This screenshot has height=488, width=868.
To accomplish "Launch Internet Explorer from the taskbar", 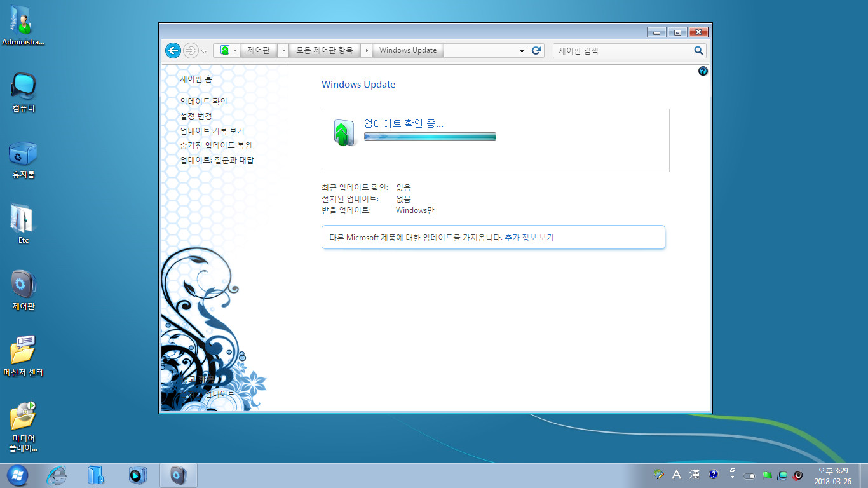I will (57, 475).
